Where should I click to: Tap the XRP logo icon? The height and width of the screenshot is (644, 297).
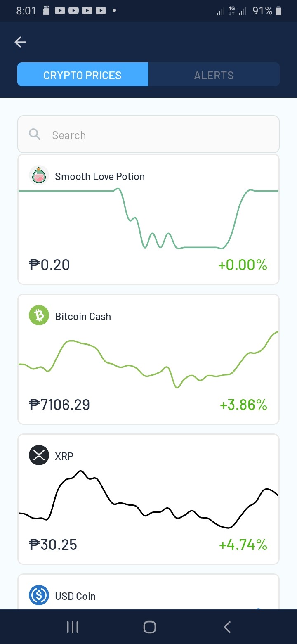pos(39,456)
